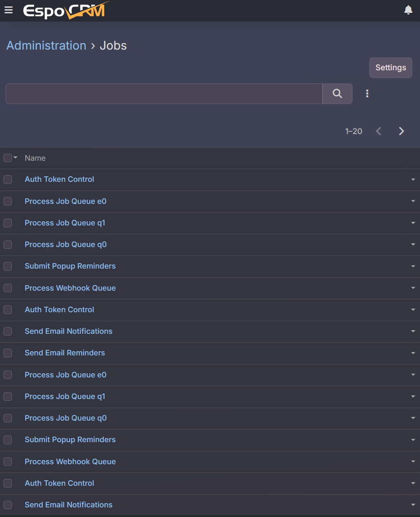
Task: Open the first Auth Token Control job
Action: point(59,179)
